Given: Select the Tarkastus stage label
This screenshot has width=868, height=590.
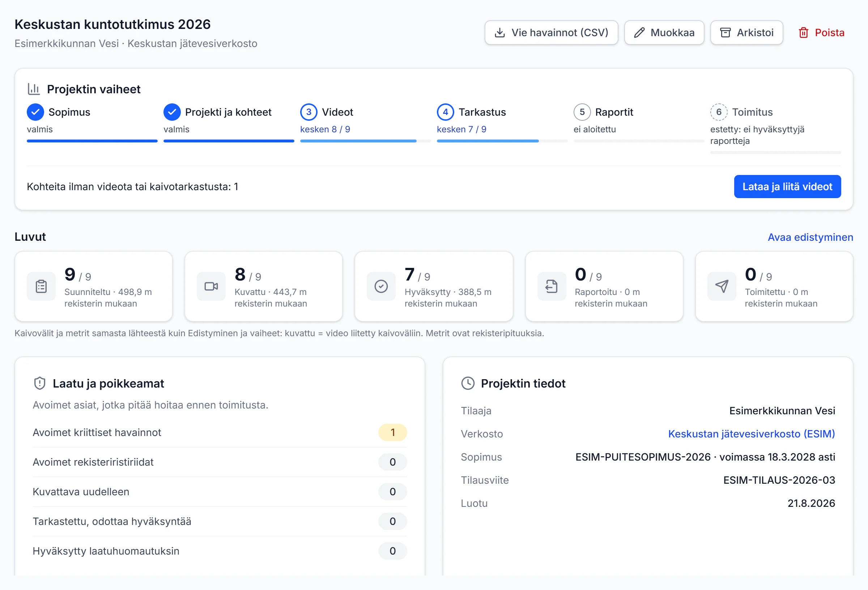Looking at the screenshot, I should (x=482, y=112).
